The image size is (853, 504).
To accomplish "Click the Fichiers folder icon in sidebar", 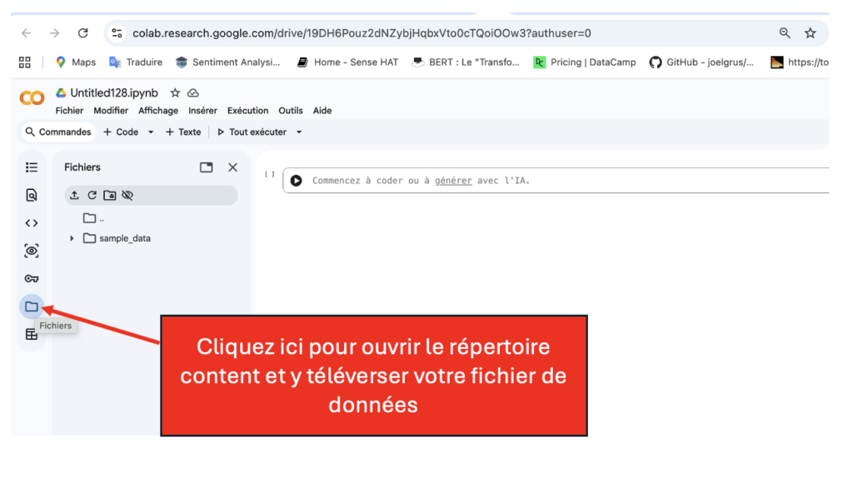I will (32, 307).
